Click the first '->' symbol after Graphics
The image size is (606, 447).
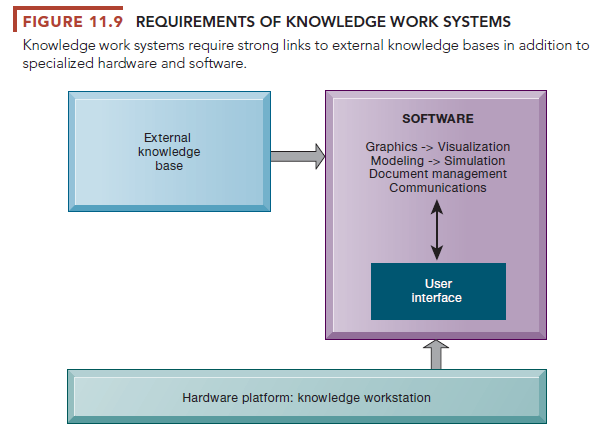click(x=428, y=147)
